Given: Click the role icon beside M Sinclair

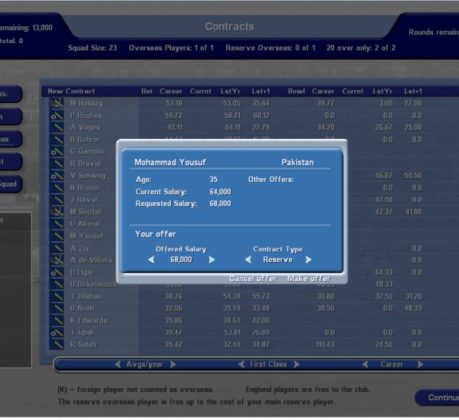Looking at the screenshot, I should click(x=57, y=212).
